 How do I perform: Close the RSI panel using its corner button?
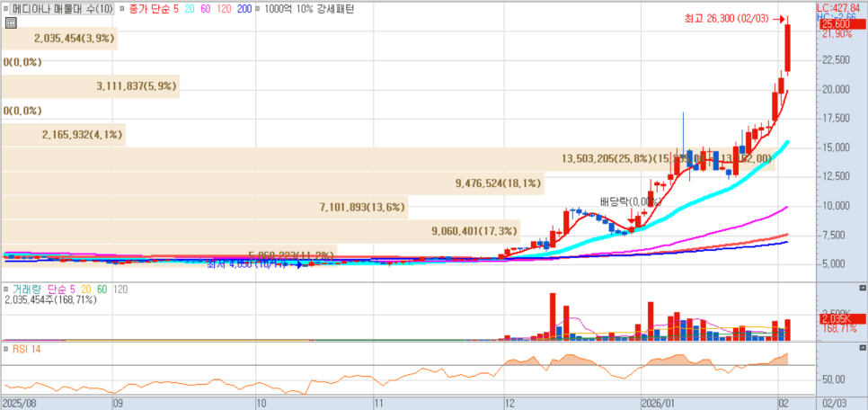tap(862, 347)
